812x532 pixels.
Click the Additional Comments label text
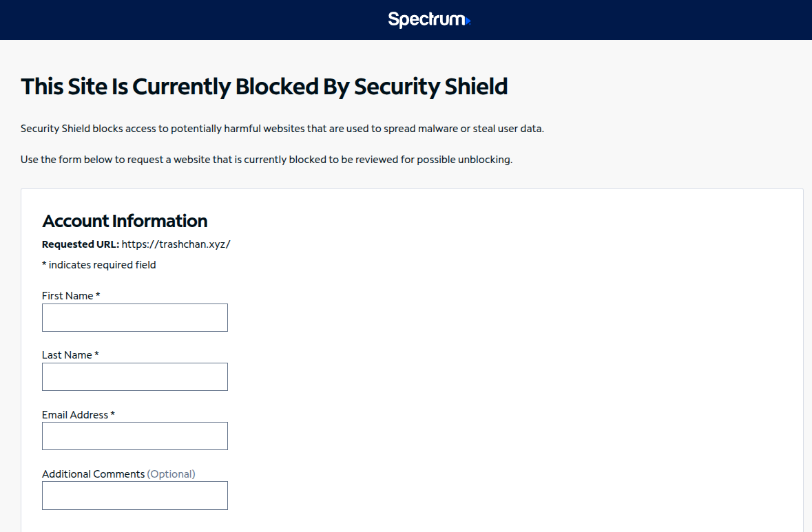(x=93, y=474)
